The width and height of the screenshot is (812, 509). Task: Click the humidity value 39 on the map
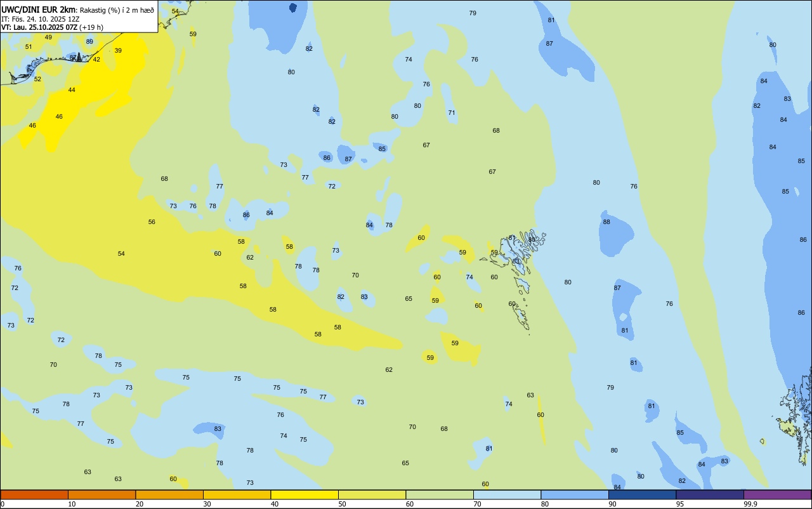point(118,51)
